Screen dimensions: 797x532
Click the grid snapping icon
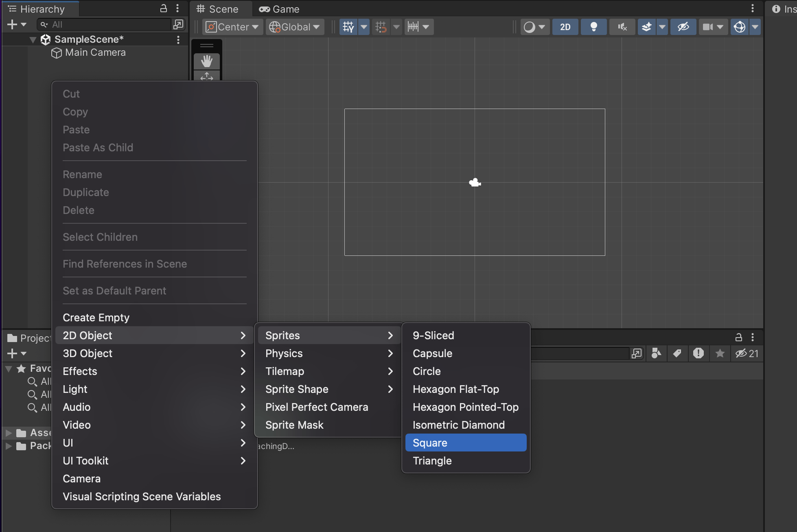(x=381, y=27)
